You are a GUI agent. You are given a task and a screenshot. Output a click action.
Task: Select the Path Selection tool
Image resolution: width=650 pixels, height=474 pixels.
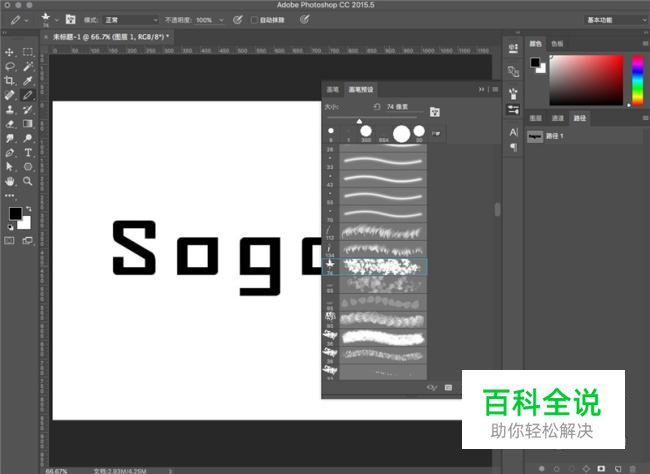click(x=9, y=167)
